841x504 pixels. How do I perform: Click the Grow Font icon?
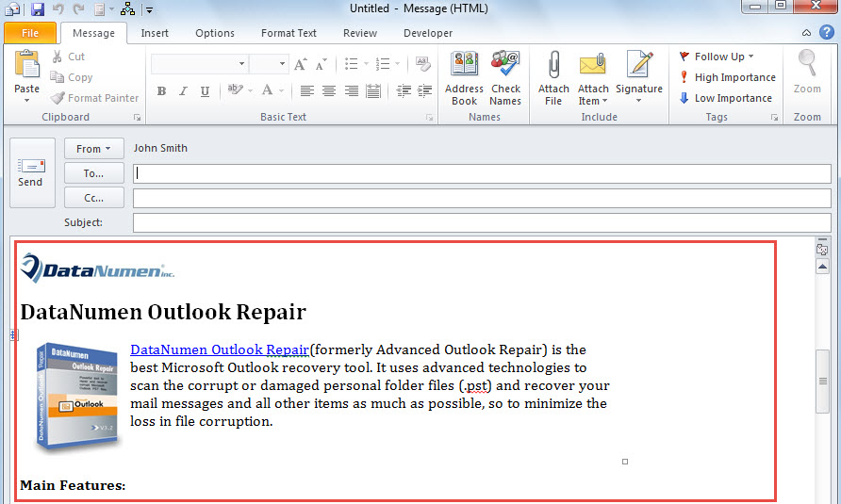coord(301,64)
